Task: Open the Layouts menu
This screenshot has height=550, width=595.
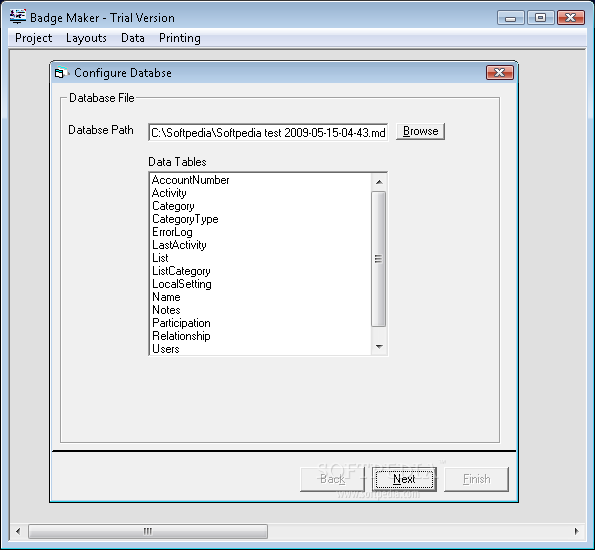Action: click(86, 38)
